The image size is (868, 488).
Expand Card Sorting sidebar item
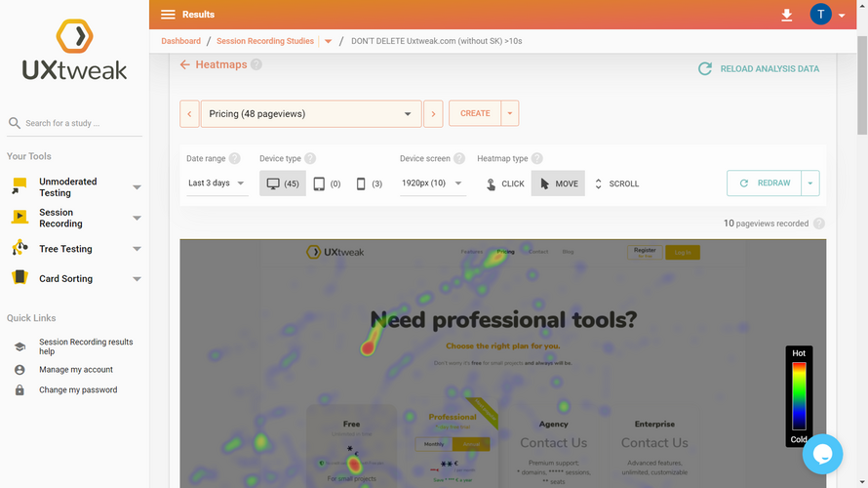click(x=137, y=279)
